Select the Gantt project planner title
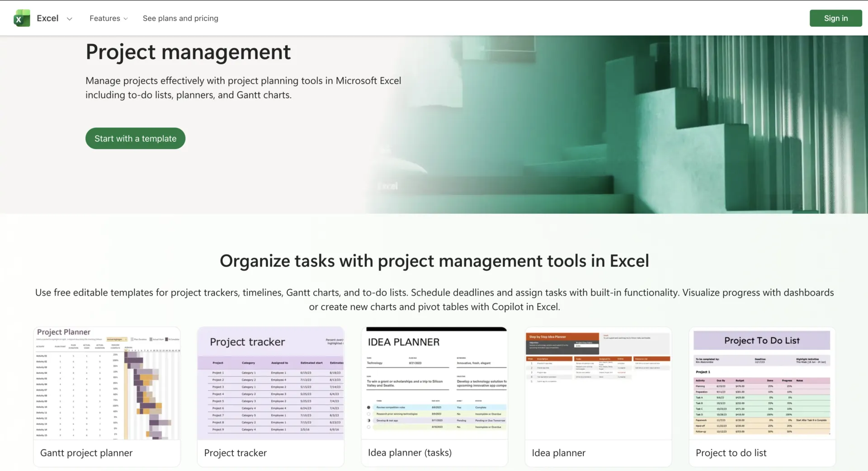The image size is (868, 471). pos(86,453)
